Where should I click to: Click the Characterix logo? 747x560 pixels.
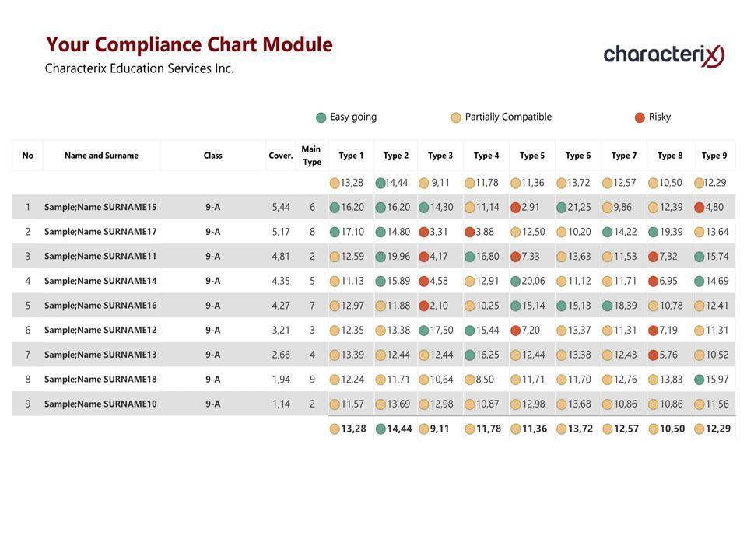663,54
